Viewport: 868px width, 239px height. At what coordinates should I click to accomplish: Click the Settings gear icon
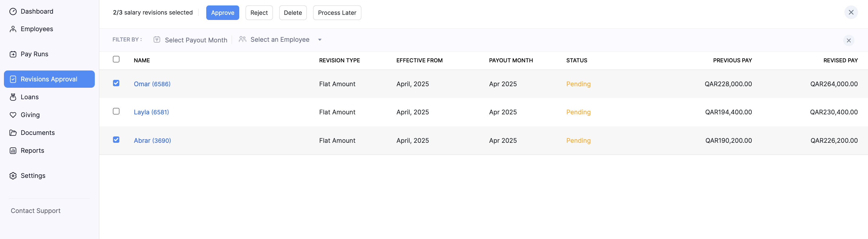tap(13, 176)
